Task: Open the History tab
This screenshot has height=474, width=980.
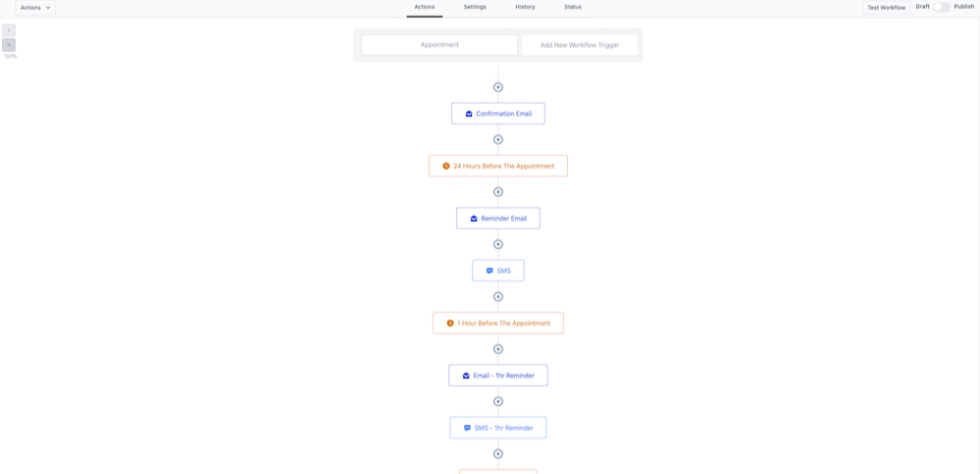Action: [525, 7]
